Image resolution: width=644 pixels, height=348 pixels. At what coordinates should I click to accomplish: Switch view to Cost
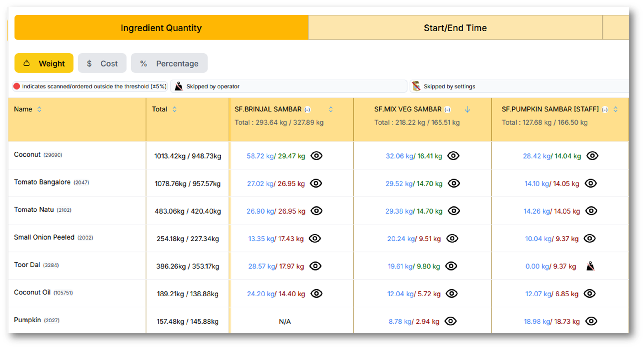[x=102, y=63]
